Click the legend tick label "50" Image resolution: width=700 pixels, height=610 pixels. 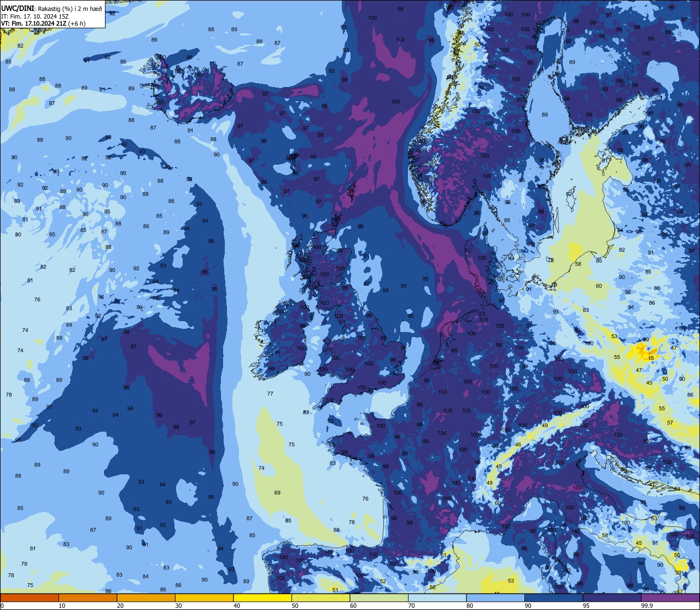coord(295,606)
